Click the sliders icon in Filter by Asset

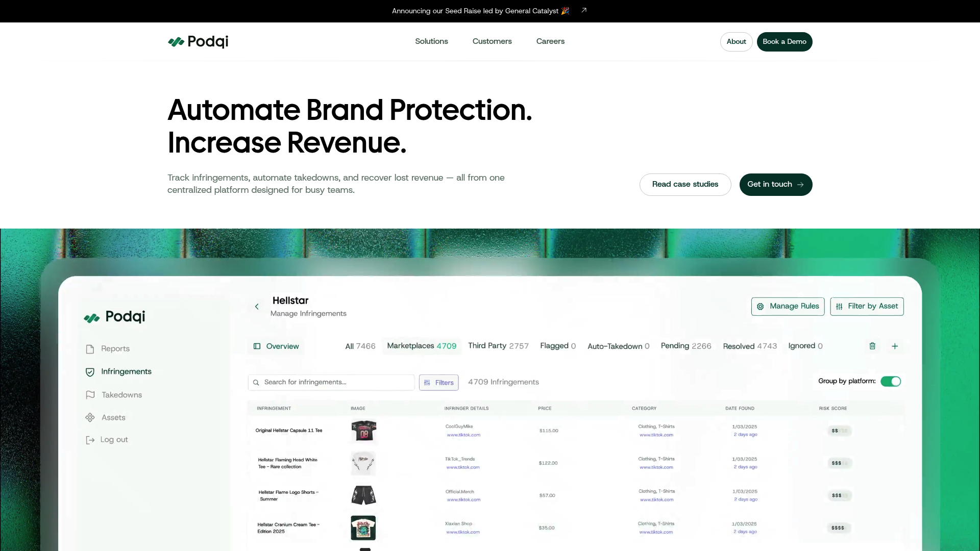(839, 307)
